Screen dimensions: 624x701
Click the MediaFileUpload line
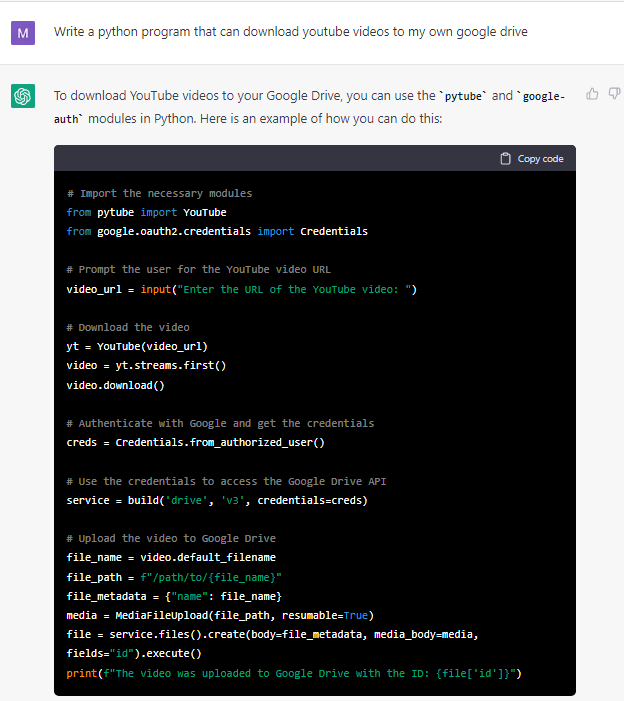(220, 616)
